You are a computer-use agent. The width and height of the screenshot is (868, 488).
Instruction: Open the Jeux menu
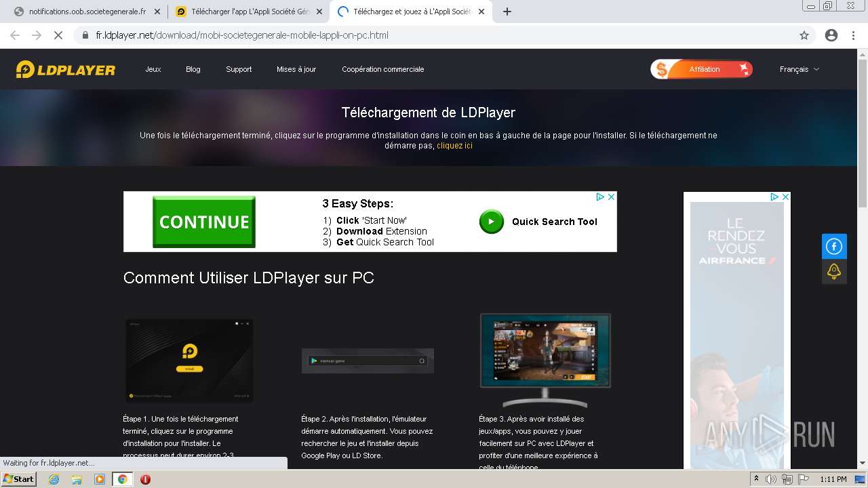click(x=153, y=69)
